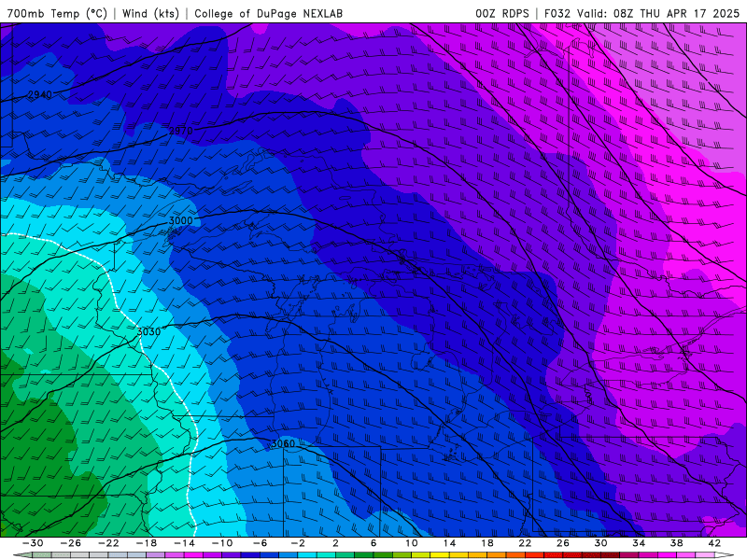Click the 'College of DuPage NEXLAB' text
The image size is (747, 560).
coord(268,13)
